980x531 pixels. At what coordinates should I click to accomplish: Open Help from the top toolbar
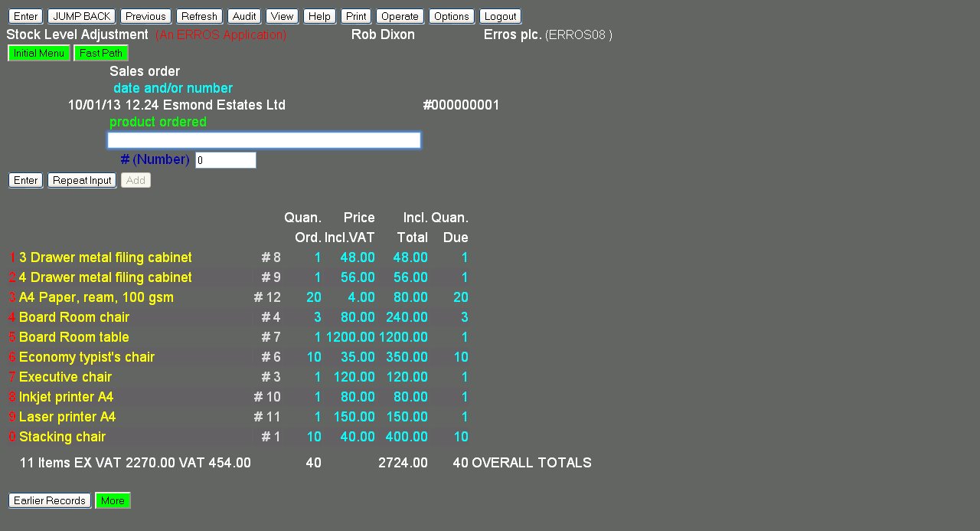[319, 16]
